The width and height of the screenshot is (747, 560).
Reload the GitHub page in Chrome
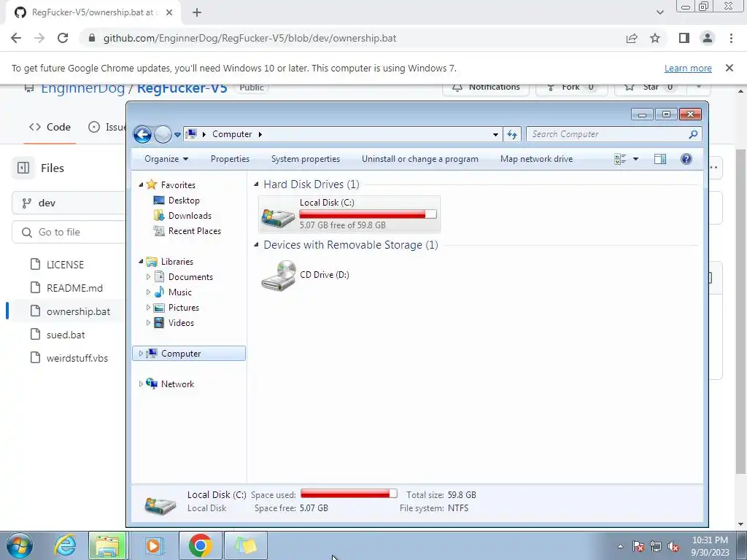coord(63,38)
